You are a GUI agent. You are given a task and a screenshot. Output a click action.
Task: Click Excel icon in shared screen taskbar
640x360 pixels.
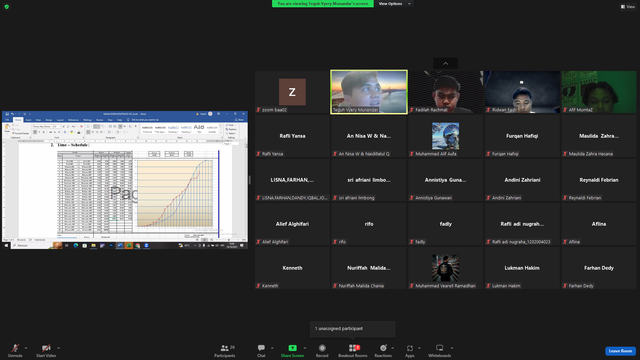129,246
